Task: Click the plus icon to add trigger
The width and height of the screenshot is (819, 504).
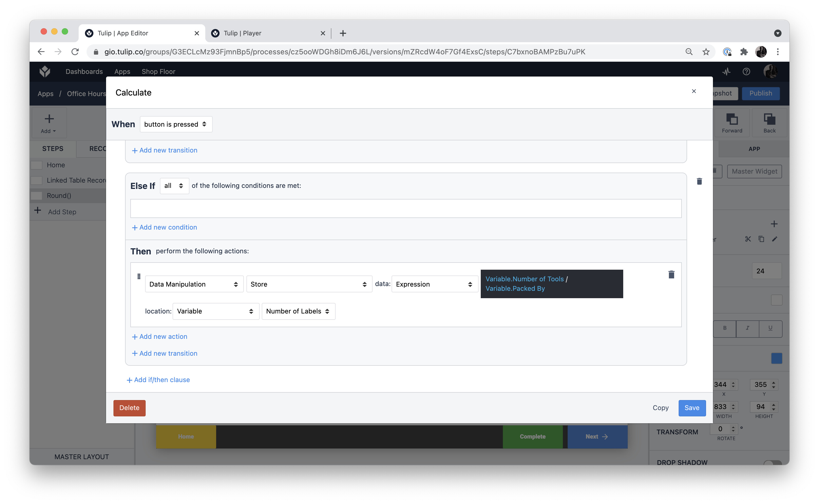Action: click(x=774, y=224)
